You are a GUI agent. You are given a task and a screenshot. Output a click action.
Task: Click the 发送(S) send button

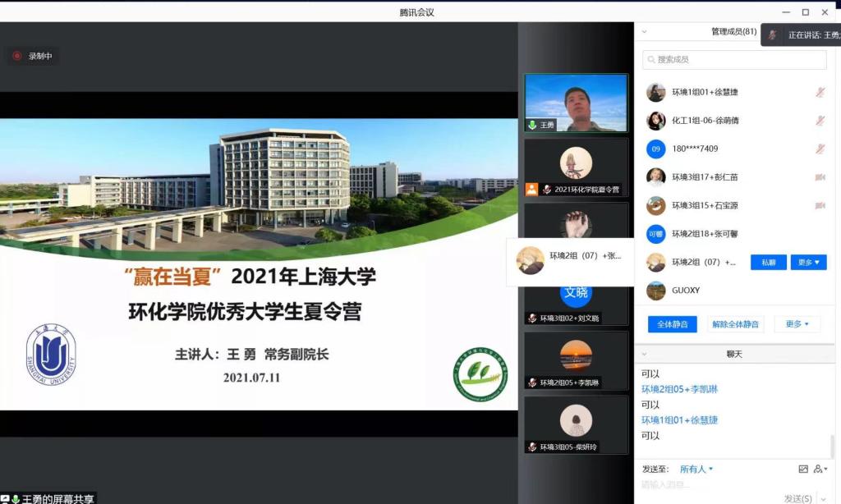click(x=797, y=498)
